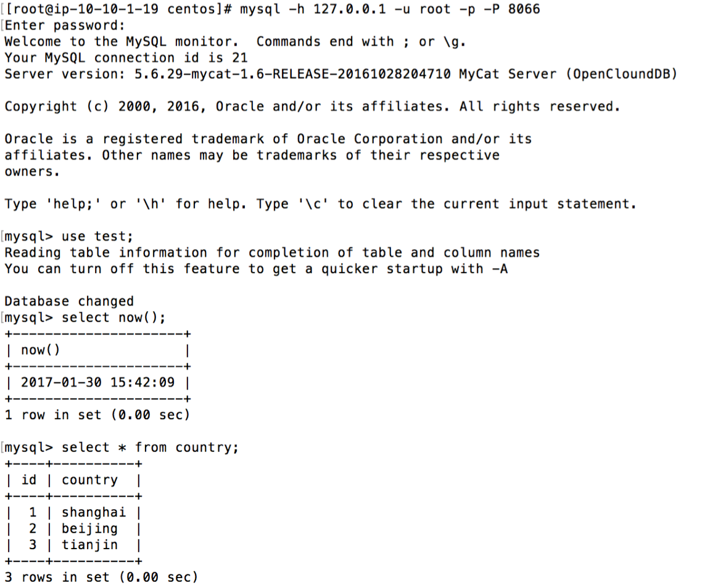This screenshot has height=588, width=702.
Task: Click the 'select * from country;' command
Action: tap(151, 447)
